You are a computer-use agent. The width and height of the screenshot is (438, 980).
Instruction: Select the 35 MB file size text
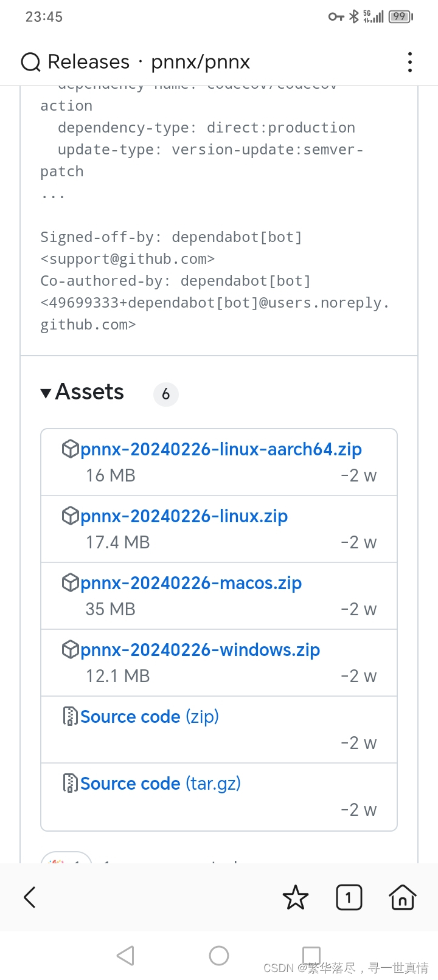click(x=111, y=609)
